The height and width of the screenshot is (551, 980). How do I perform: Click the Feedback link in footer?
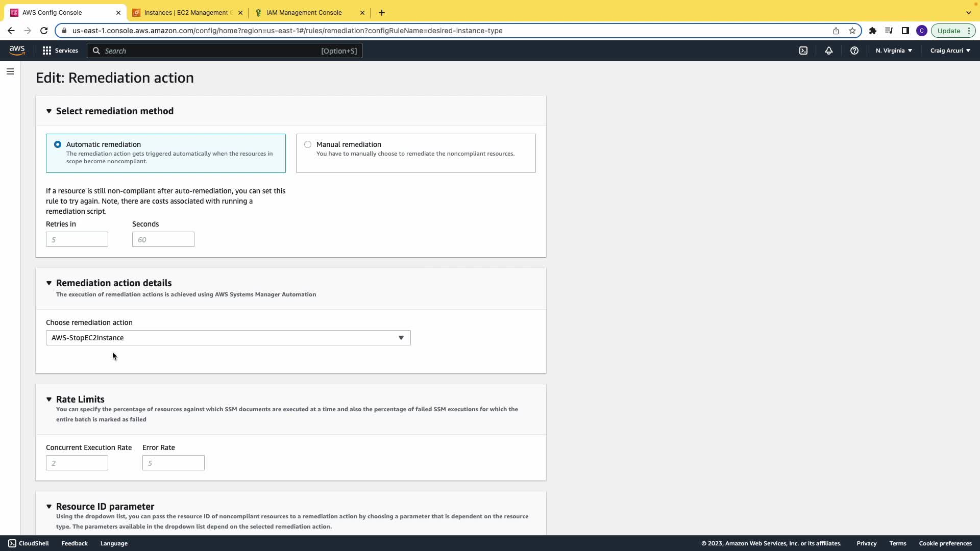pos(75,543)
